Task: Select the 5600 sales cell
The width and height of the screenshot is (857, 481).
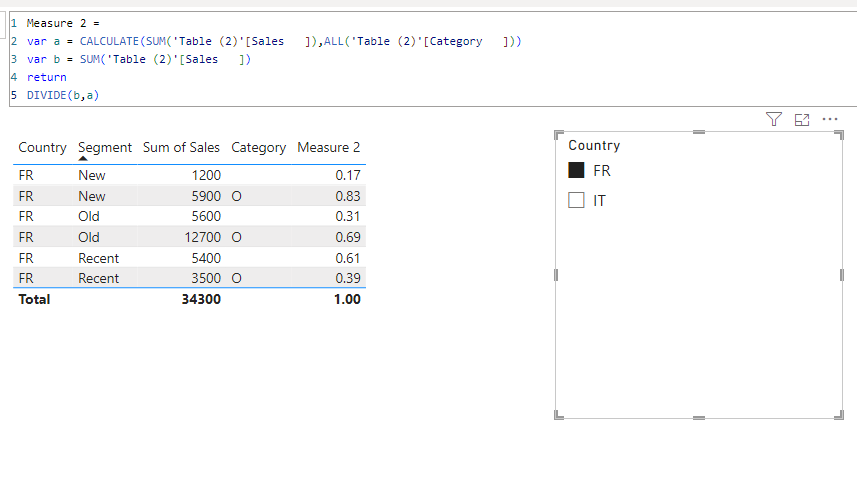Action: (x=206, y=216)
